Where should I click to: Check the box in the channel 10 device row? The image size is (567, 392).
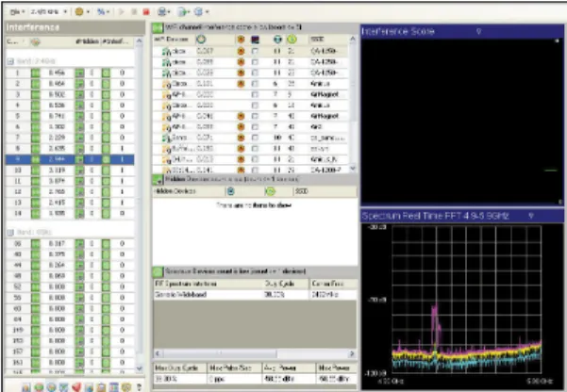[x=255, y=138]
